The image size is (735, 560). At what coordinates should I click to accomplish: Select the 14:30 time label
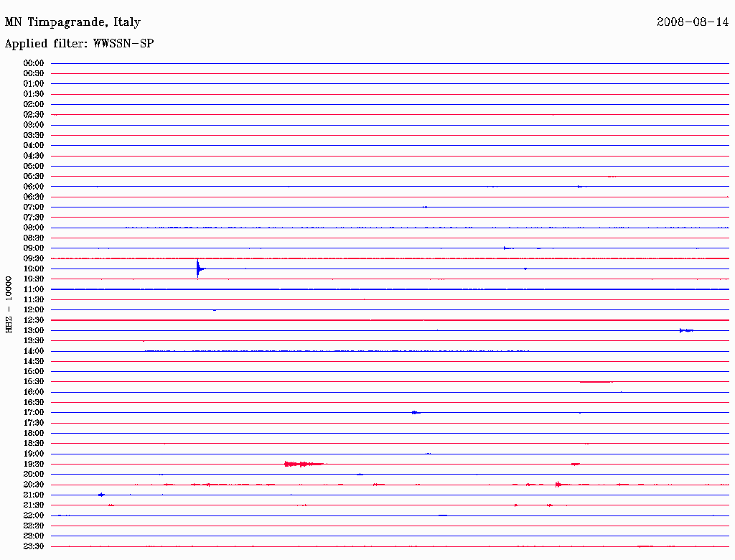pos(34,362)
